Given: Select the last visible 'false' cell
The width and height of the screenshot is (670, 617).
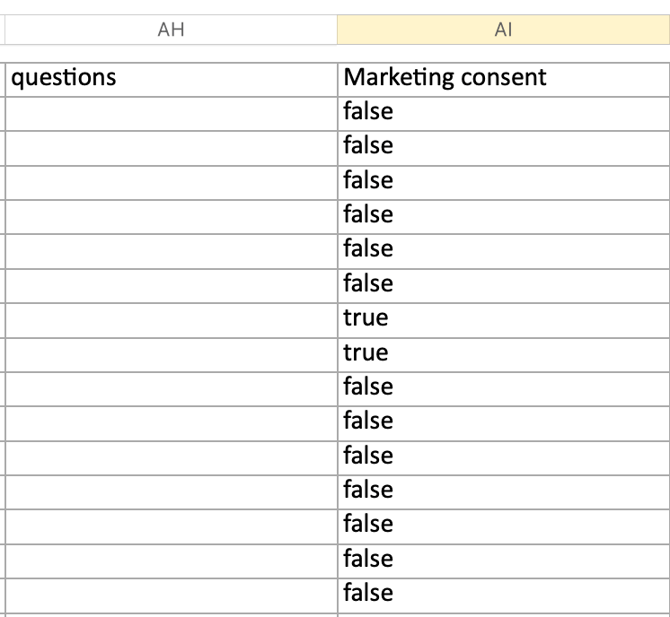Looking at the screenshot, I should [503, 593].
